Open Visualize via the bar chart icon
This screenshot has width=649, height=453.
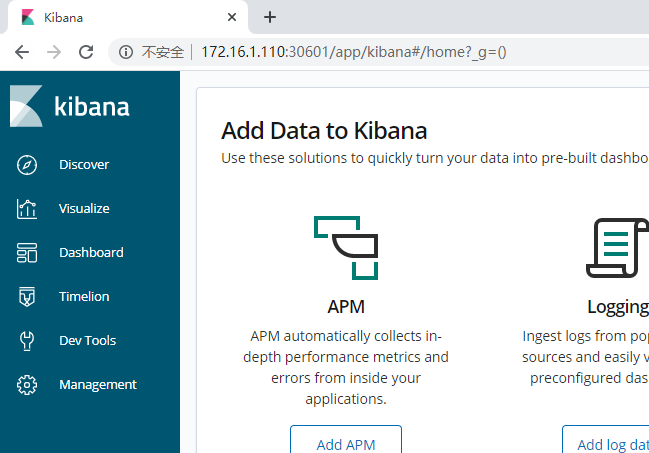pyautogui.click(x=27, y=209)
